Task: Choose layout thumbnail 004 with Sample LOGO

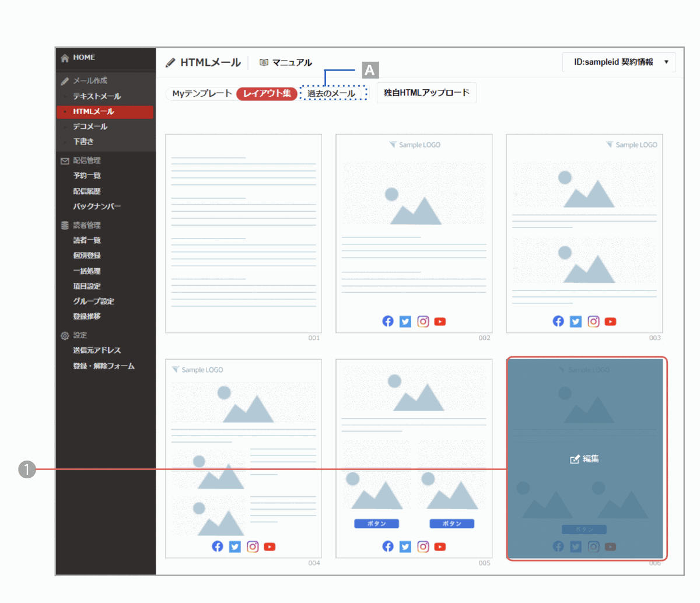Action: click(243, 458)
